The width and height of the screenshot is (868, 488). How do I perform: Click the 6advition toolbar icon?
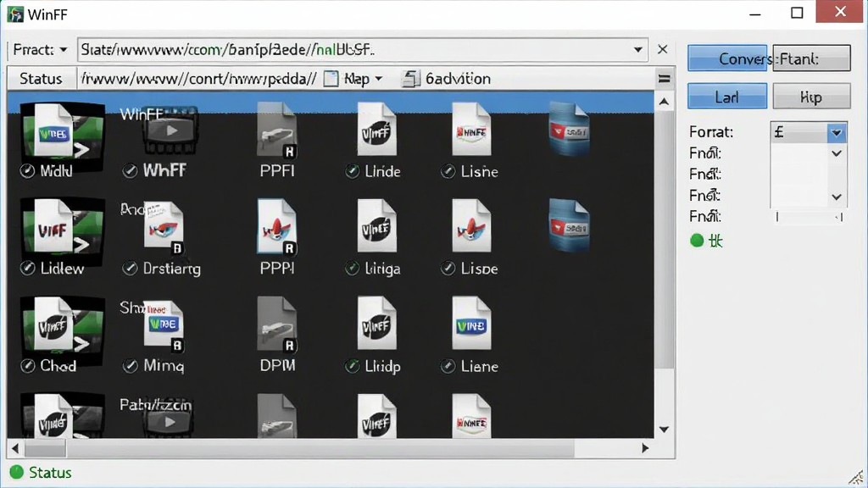coord(411,79)
